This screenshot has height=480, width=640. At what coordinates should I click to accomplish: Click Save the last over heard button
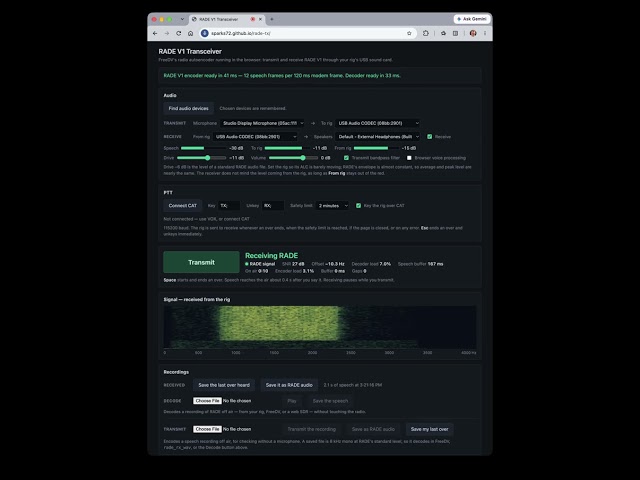[224, 385]
